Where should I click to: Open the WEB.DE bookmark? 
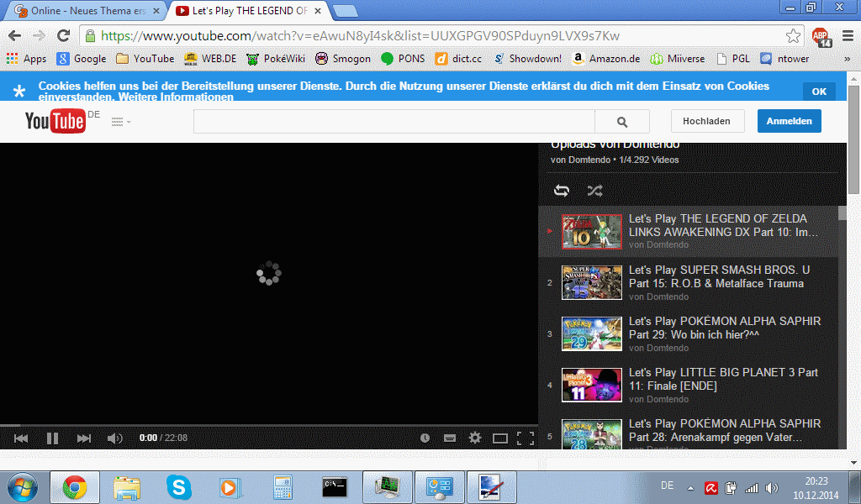tap(210, 59)
